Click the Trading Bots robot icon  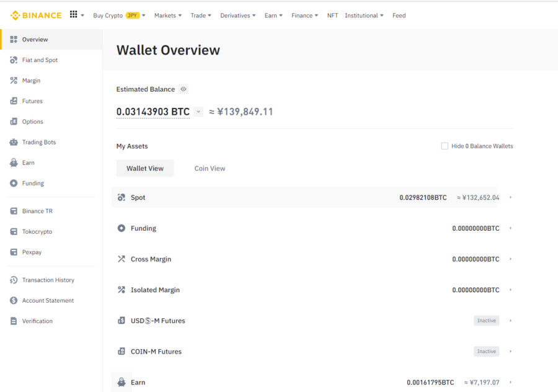click(x=14, y=142)
